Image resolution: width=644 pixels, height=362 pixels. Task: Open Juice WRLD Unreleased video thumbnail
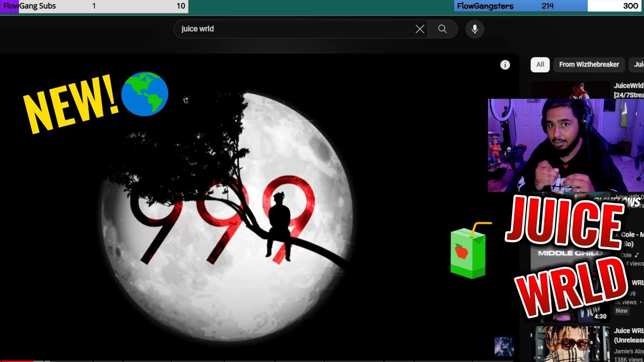click(570, 344)
